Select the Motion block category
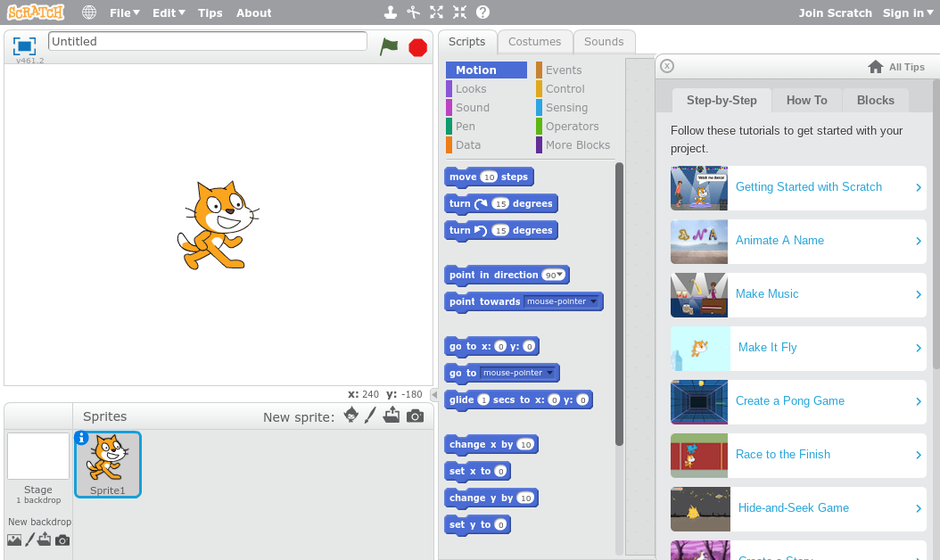Image resolution: width=940 pixels, height=560 pixels. pyautogui.click(x=486, y=70)
